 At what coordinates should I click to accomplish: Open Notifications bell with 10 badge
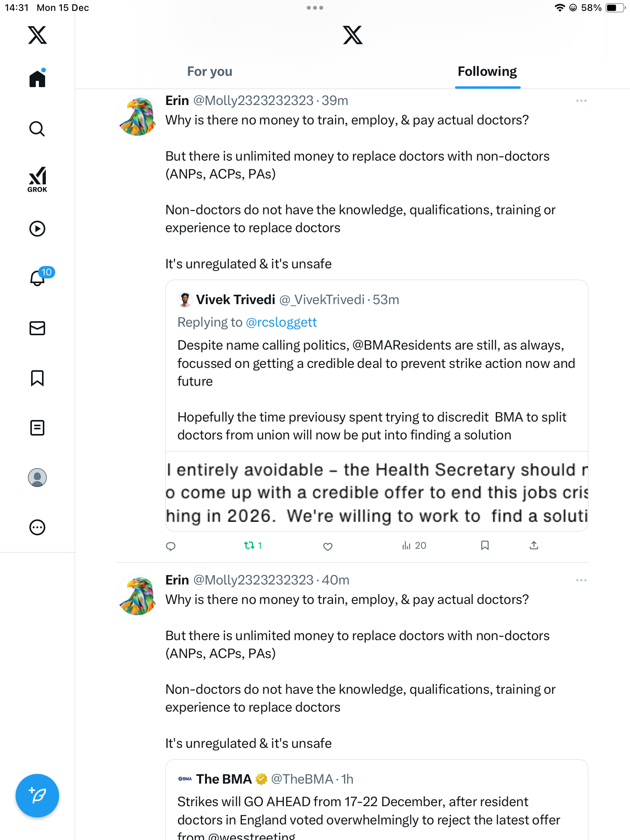point(38,278)
